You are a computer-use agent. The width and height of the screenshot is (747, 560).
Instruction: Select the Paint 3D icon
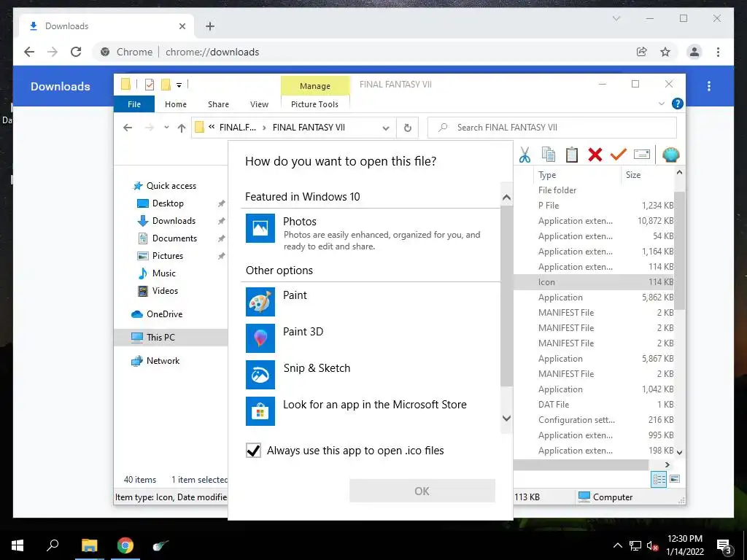tap(260, 338)
